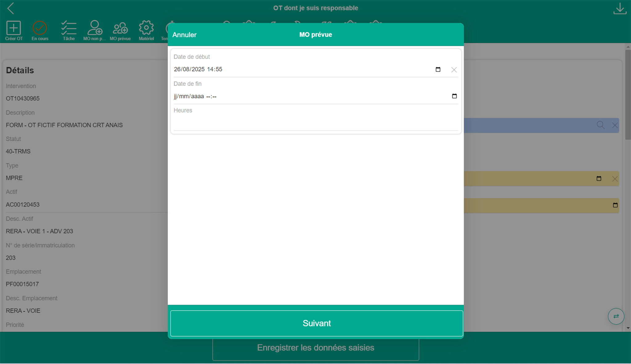Click Enregistrer les données saisies button
The height and width of the screenshot is (364, 631).
click(x=315, y=348)
